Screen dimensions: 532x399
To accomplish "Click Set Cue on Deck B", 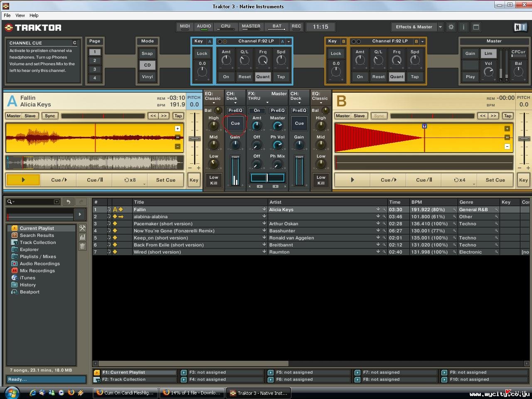I will pos(495,180).
